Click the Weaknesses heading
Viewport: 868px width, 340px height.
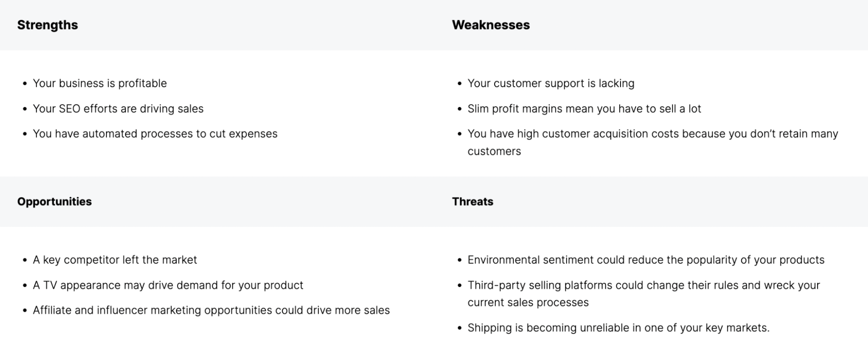(x=491, y=25)
